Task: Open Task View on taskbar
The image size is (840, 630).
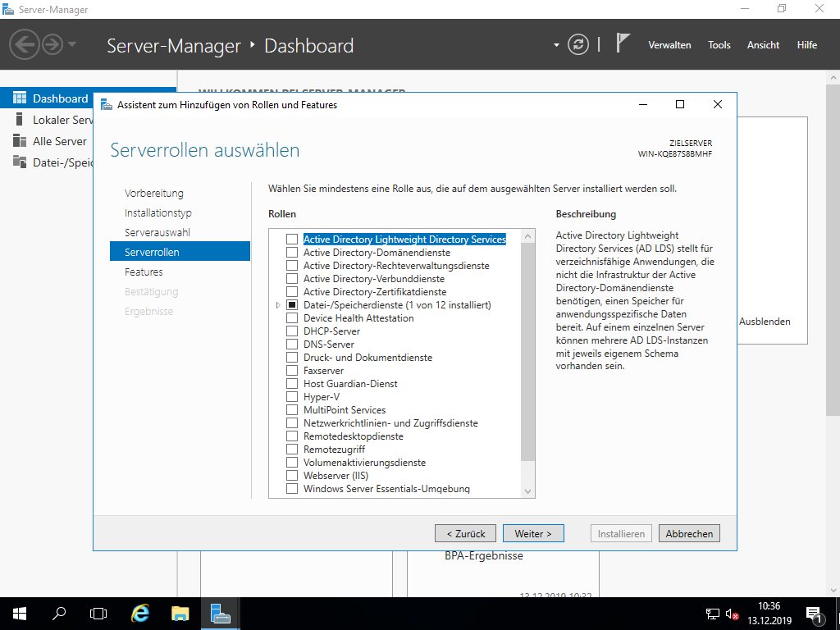Action: pos(98,614)
